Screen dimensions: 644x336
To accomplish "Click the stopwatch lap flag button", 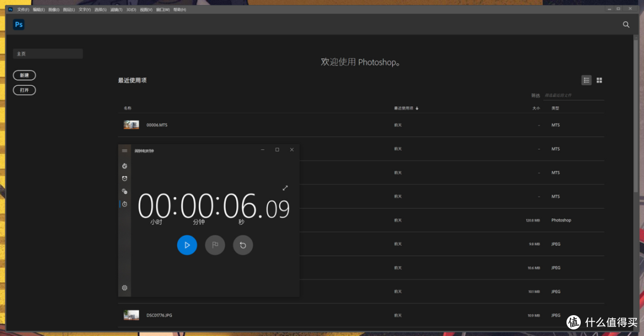I will pyautogui.click(x=215, y=245).
